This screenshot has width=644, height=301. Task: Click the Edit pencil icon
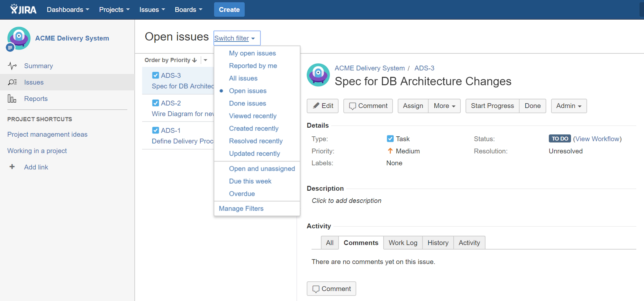[316, 105]
